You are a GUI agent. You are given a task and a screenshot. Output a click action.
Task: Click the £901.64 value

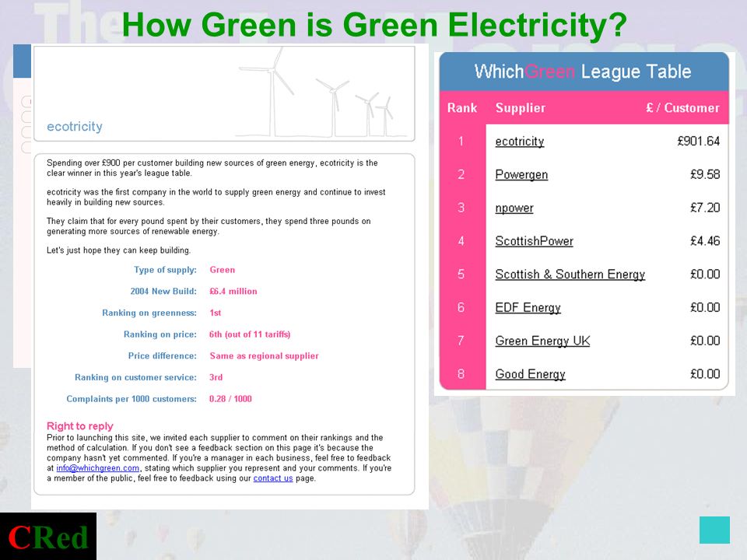click(699, 142)
